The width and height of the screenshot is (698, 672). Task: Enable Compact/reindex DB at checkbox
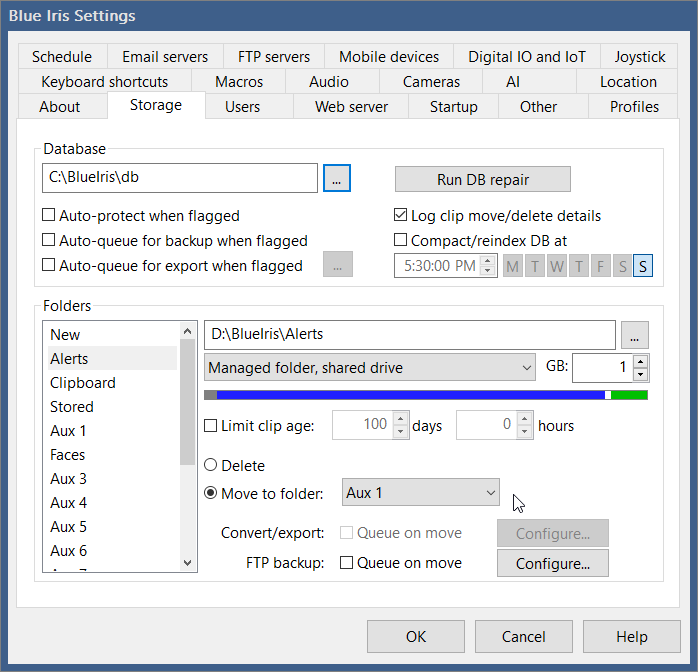click(x=400, y=240)
